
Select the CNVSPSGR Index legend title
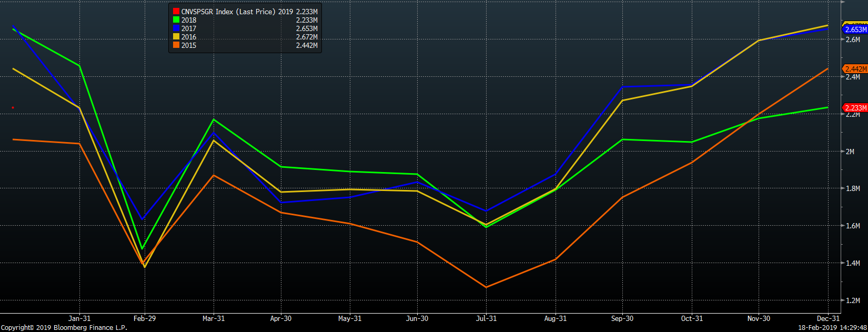pos(228,12)
